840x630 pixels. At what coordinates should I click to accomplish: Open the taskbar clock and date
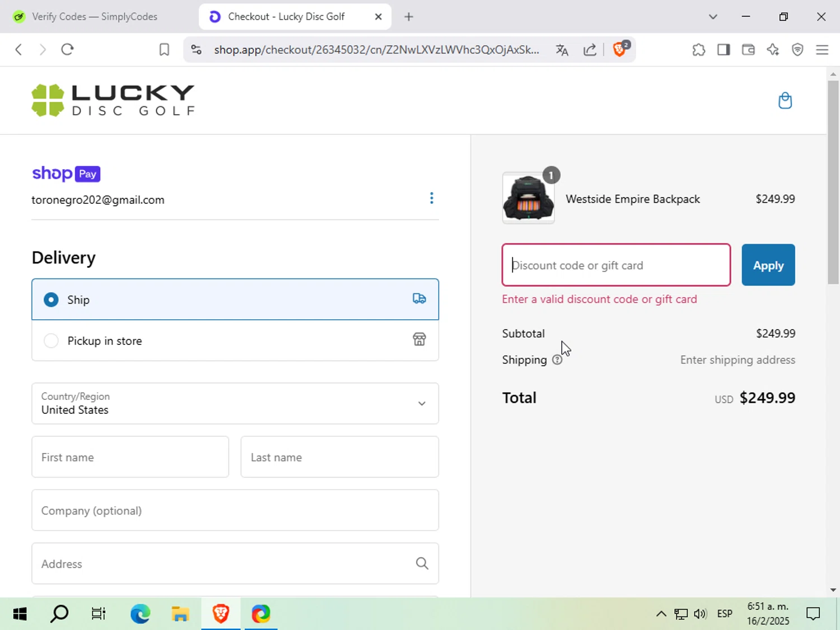pyautogui.click(x=768, y=614)
